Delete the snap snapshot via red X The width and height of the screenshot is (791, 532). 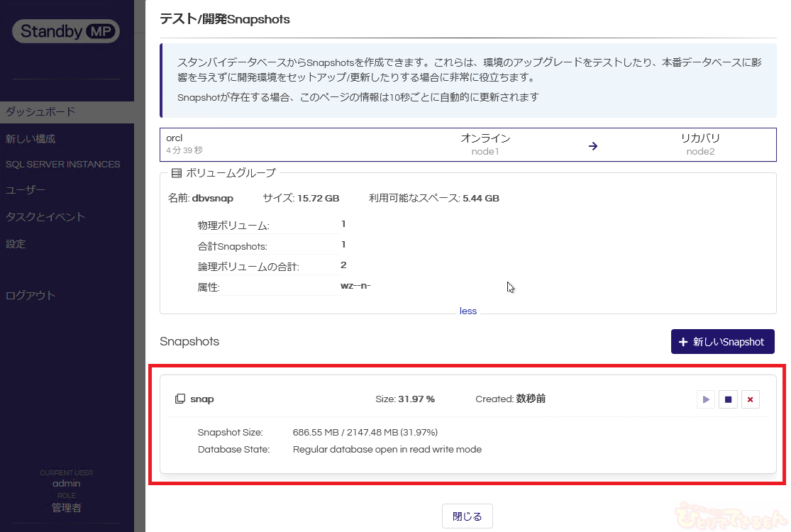(751, 399)
